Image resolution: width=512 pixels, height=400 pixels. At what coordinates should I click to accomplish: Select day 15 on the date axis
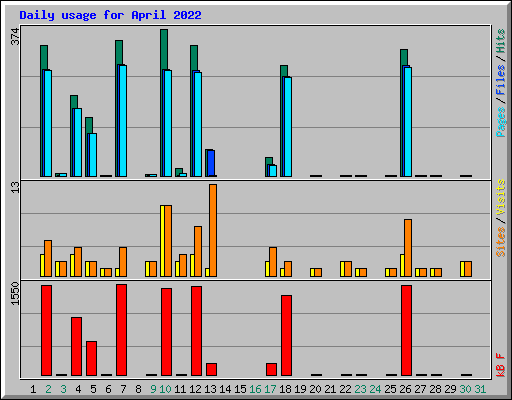[x=240, y=389]
